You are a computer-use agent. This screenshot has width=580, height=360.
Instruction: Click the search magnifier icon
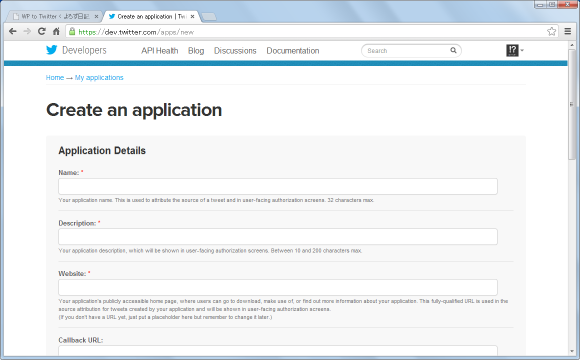coord(453,50)
